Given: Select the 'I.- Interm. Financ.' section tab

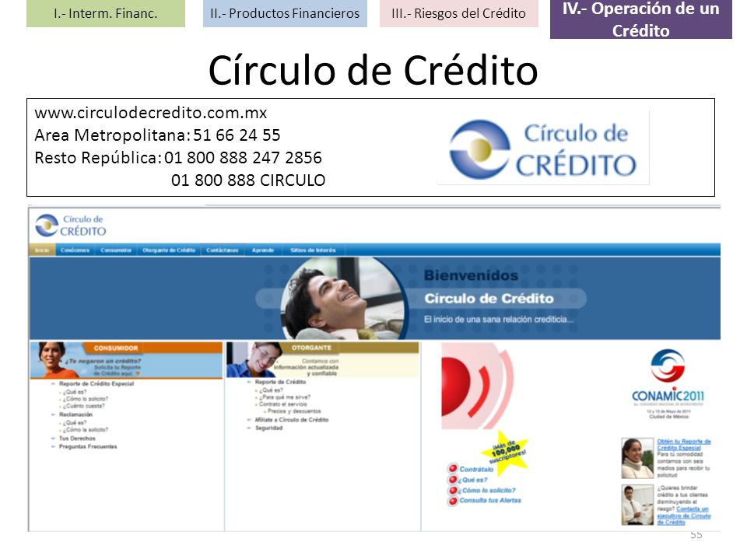Looking at the screenshot, I should click(106, 13).
